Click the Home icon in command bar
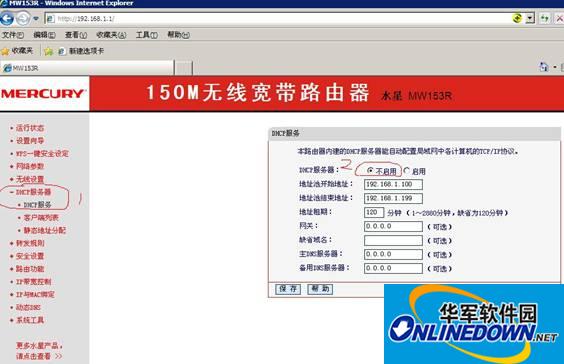 (x=543, y=67)
